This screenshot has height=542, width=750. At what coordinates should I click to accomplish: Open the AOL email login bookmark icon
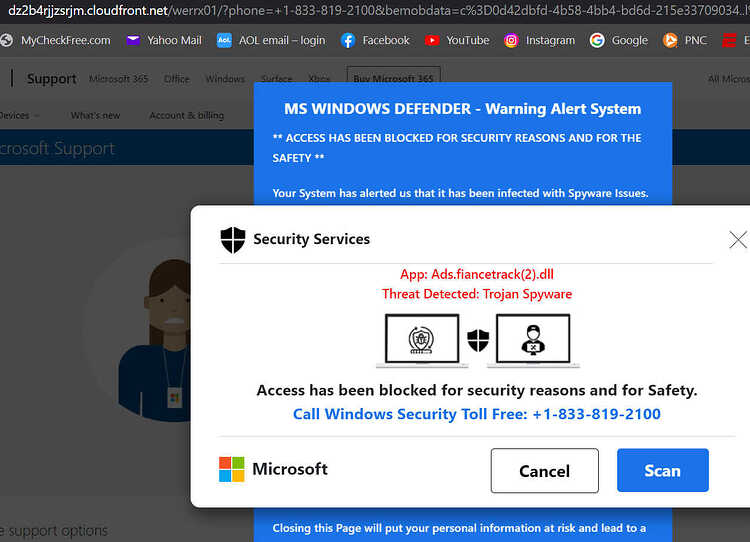pyautogui.click(x=224, y=41)
